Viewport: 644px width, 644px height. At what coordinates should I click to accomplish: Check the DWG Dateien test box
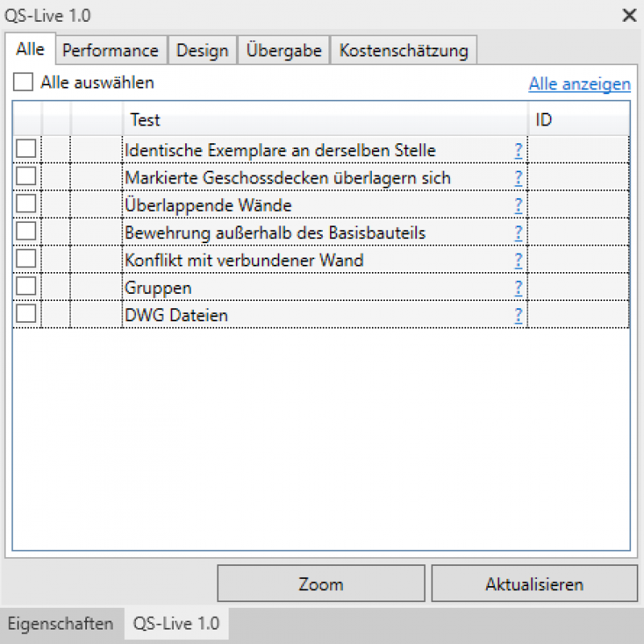pos(27,314)
